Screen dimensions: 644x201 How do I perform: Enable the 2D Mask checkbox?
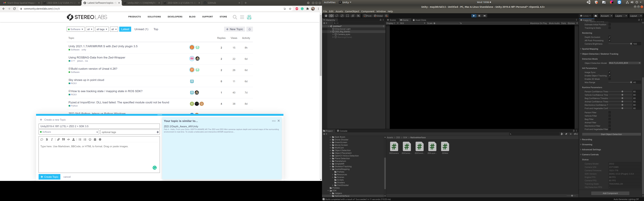click(x=609, y=79)
